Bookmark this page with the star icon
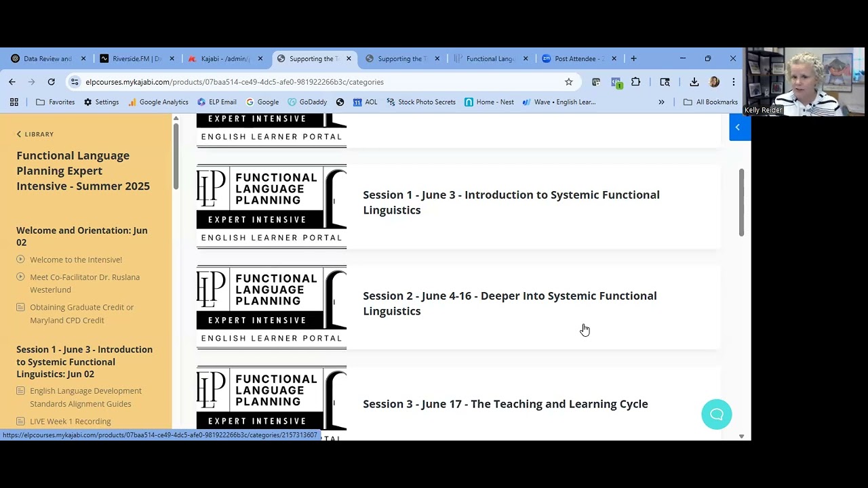 569,82
